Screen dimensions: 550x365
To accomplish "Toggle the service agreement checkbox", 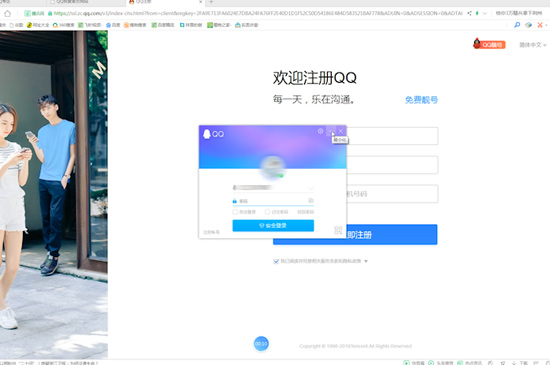I will point(276,261).
